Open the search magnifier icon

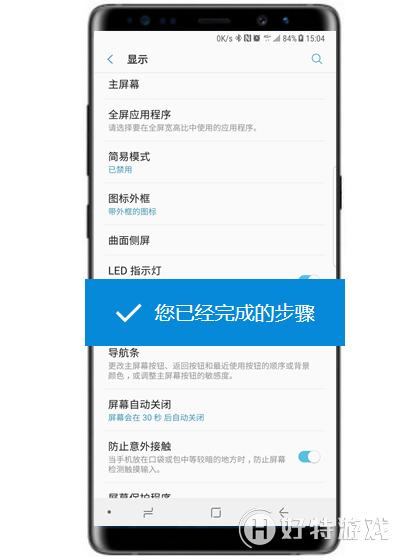[317, 59]
